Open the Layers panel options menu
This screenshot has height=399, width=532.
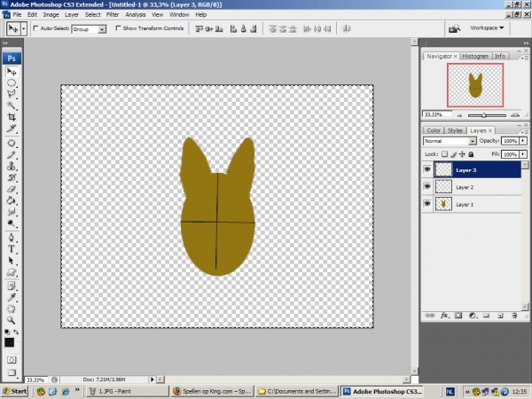click(526, 131)
